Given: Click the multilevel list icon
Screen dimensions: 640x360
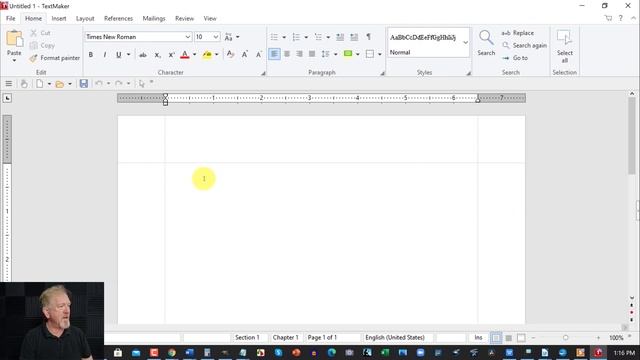Looking at the screenshot, I should coord(318,37).
